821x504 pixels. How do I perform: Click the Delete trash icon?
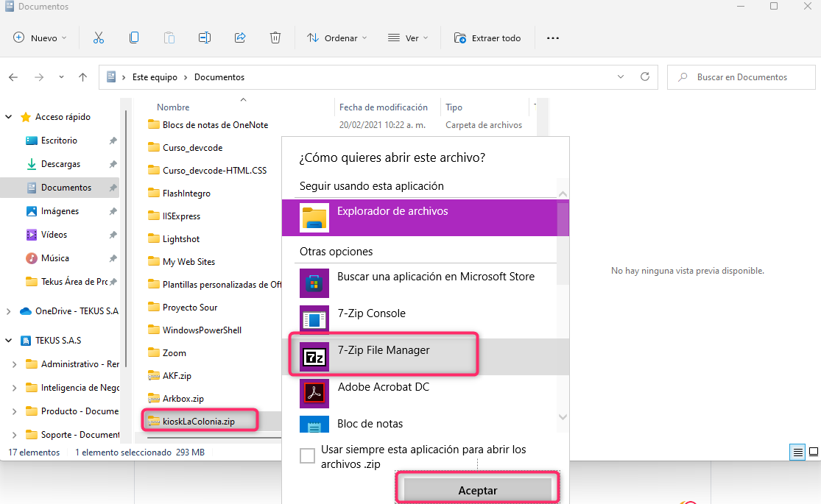tap(275, 38)
